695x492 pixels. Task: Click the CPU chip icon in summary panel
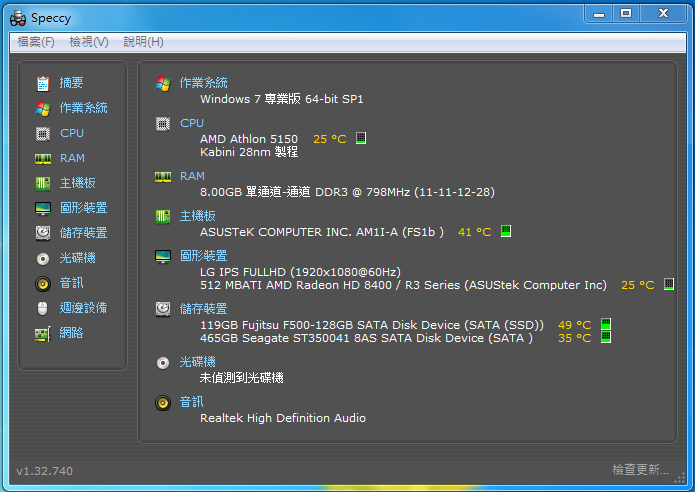click(x=163, y=124)
